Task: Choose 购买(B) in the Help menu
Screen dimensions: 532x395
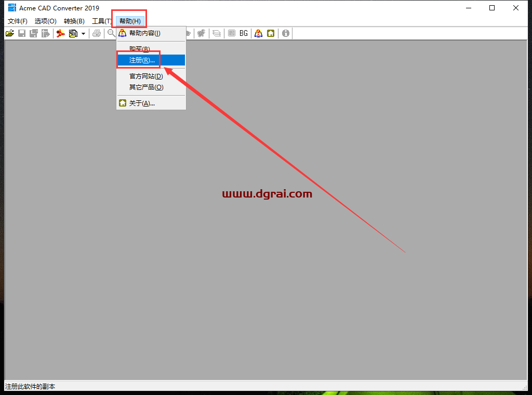Action: click(x=151, y=49)
